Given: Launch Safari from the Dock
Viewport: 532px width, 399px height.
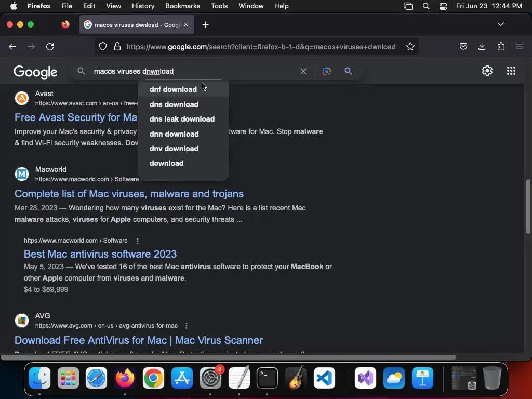Looking at the screenshot, I should click(x=96, y=378).
